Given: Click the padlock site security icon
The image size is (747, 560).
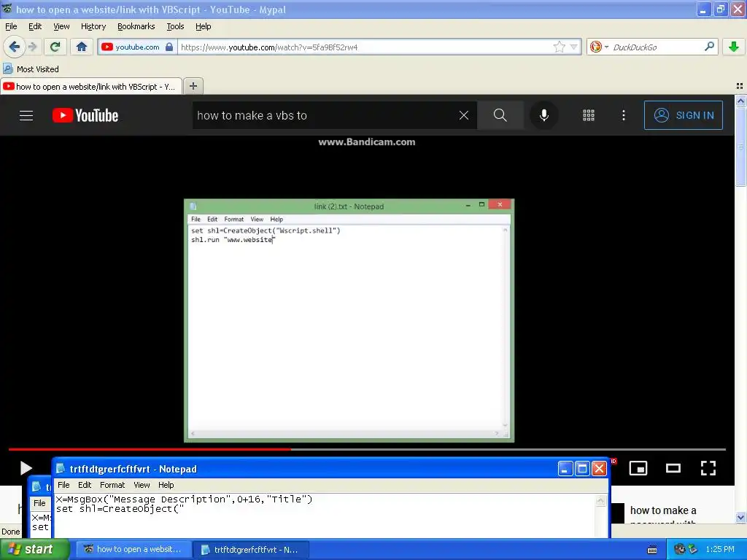Looking at the screenshot, I should click(x=169, y=47).
